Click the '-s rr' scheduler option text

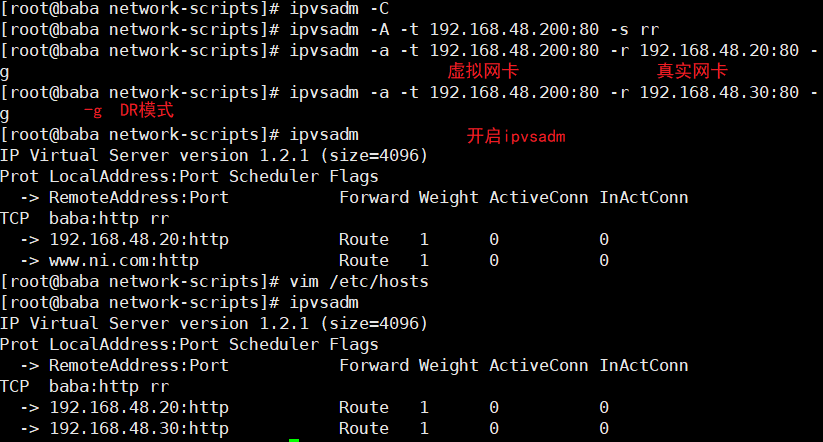[635, 29]
